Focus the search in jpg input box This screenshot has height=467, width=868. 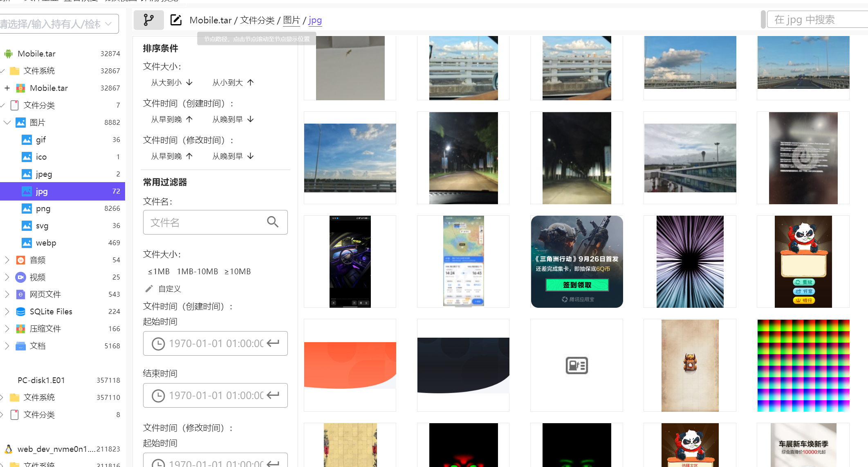click(818, 20)
